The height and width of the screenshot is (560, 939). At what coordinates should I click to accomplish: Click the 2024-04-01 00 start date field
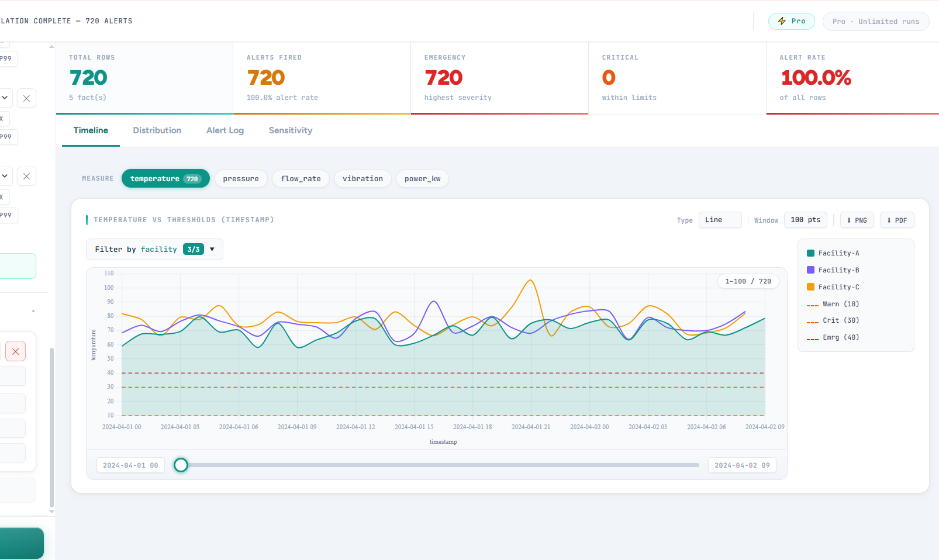pyautogui.click(x=130, y=465)
